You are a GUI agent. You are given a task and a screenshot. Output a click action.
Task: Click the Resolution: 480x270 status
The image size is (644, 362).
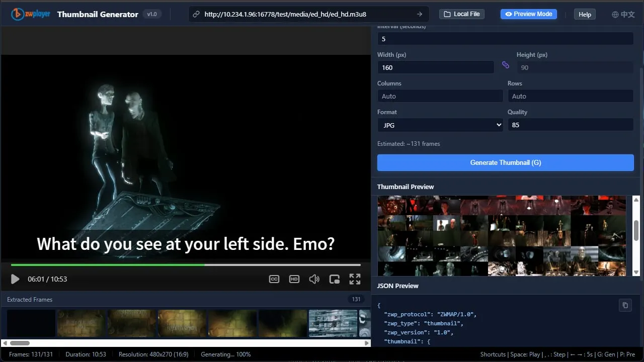pyautogui.click(x=153, y=354)
